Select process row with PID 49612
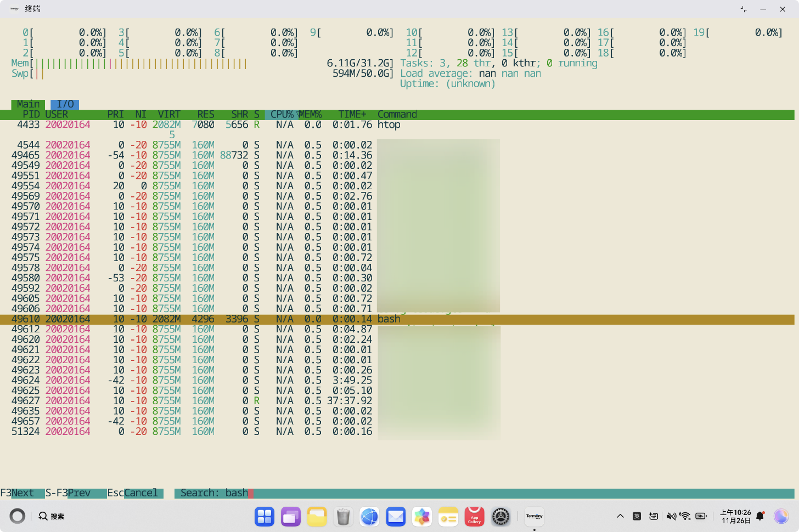The height and width of the screenshot is (532, 799). [397, 329]
